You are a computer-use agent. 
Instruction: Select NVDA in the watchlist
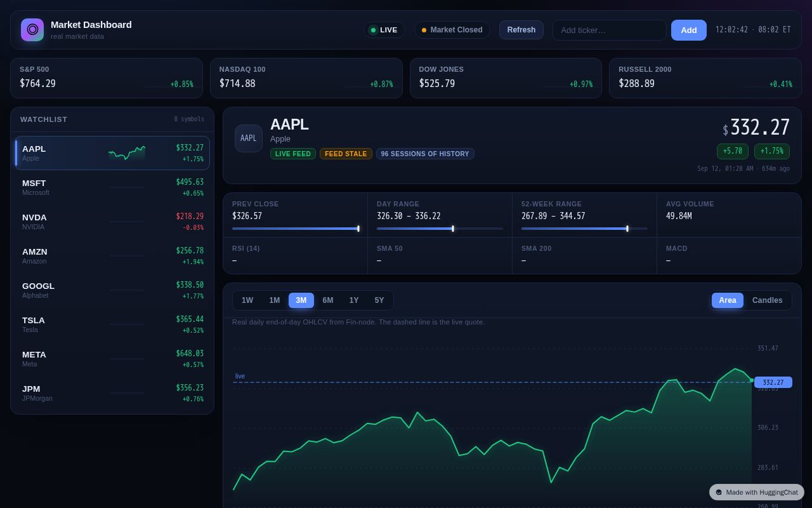[112, 222]
